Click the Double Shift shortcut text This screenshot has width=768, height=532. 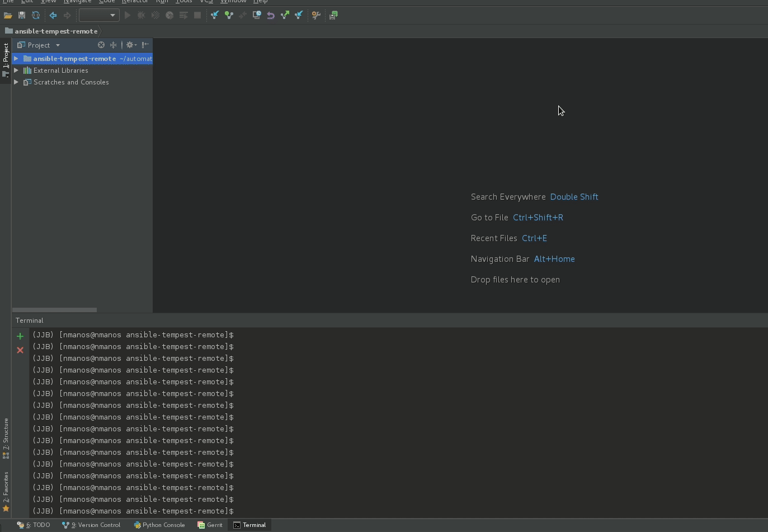pos(574,197)
